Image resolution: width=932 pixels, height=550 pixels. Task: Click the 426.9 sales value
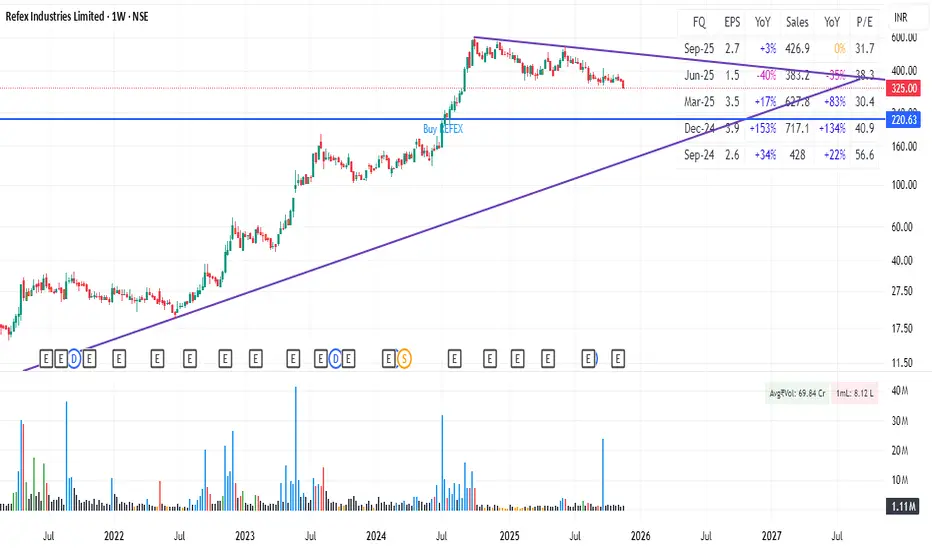[x=798, y=49]
